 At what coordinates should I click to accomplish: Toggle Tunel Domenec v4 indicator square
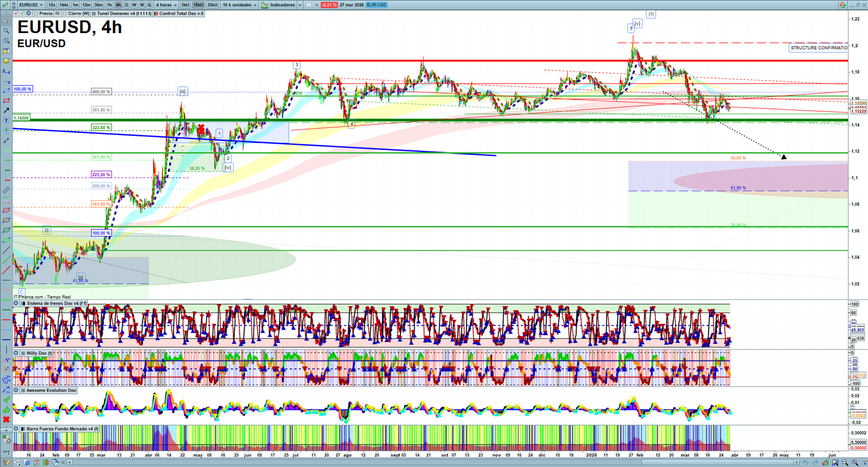[x=94, y=14]
